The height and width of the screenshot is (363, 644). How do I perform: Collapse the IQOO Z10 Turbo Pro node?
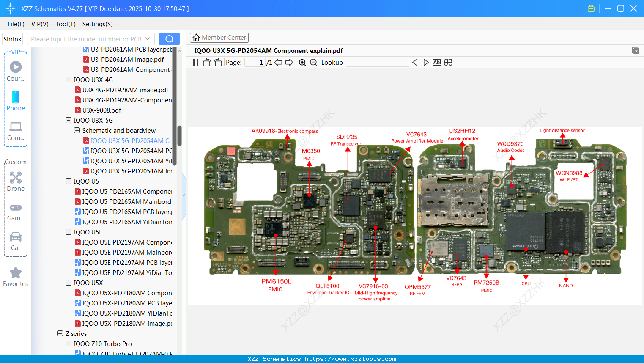[69, 344]
